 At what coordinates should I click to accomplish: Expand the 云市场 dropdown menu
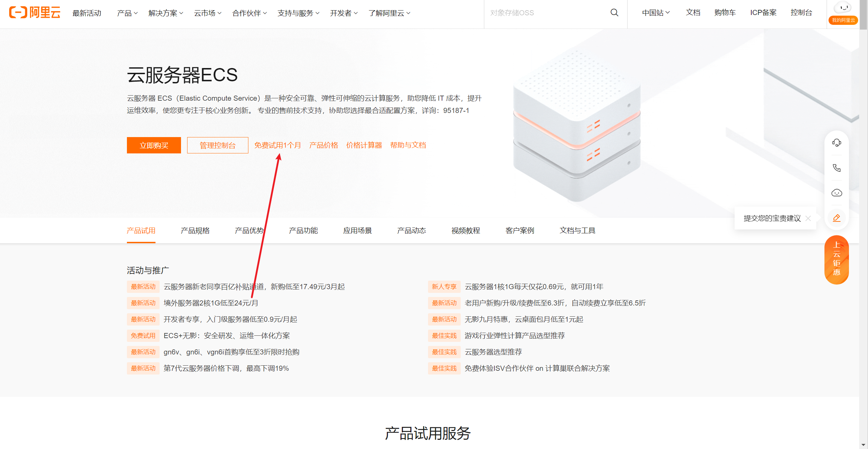coord(208,13)
